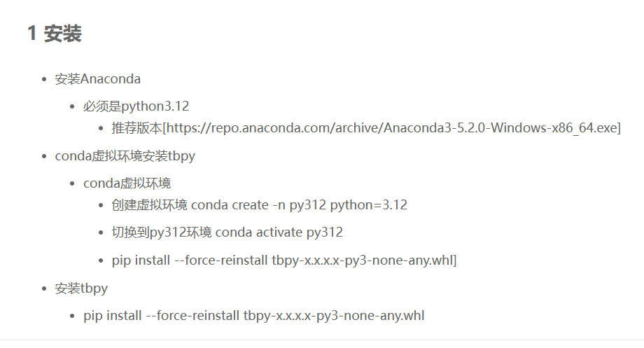
Task: Click "python=3.12" in the create command
Action: tap(368, 205)
